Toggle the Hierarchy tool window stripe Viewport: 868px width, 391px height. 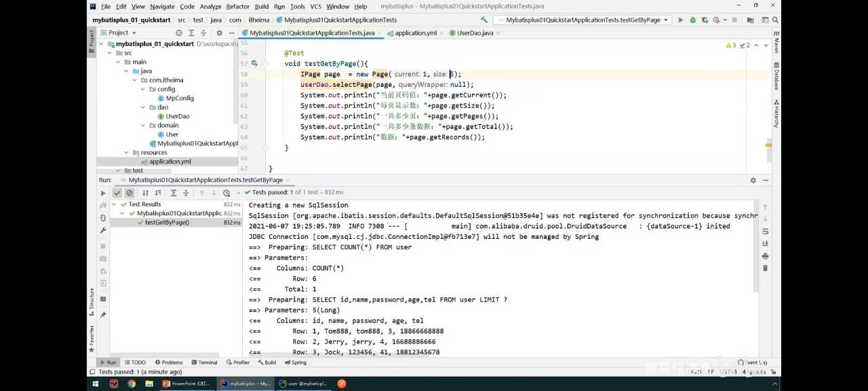pos(776,113)
